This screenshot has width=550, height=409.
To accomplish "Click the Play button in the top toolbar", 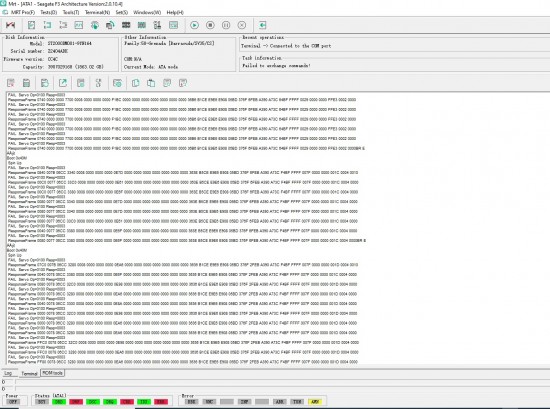I will point(194,25).
